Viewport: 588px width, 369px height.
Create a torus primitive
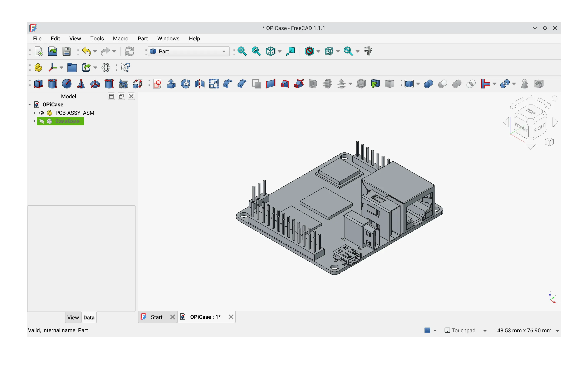point(95,84)
